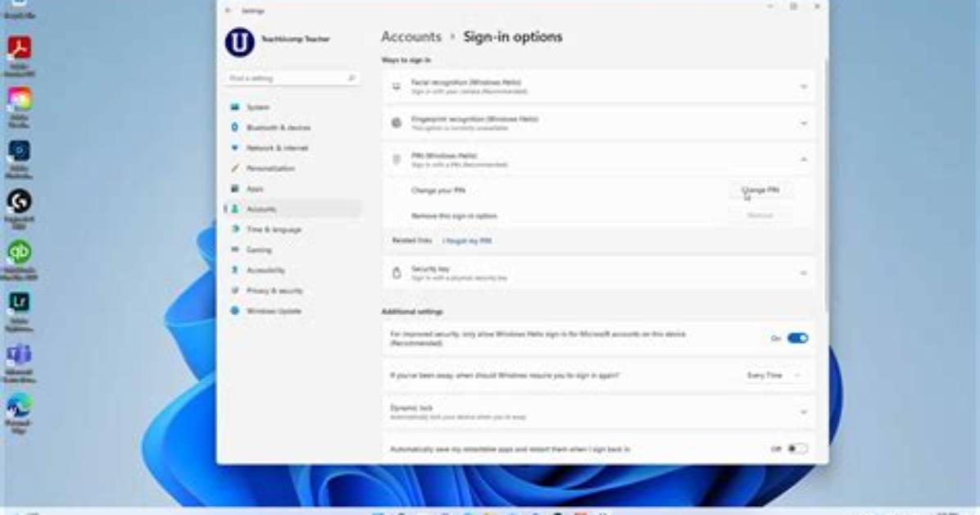Click the user account name
The width and height of the screenshot is (980, 515).
(295, 39)
